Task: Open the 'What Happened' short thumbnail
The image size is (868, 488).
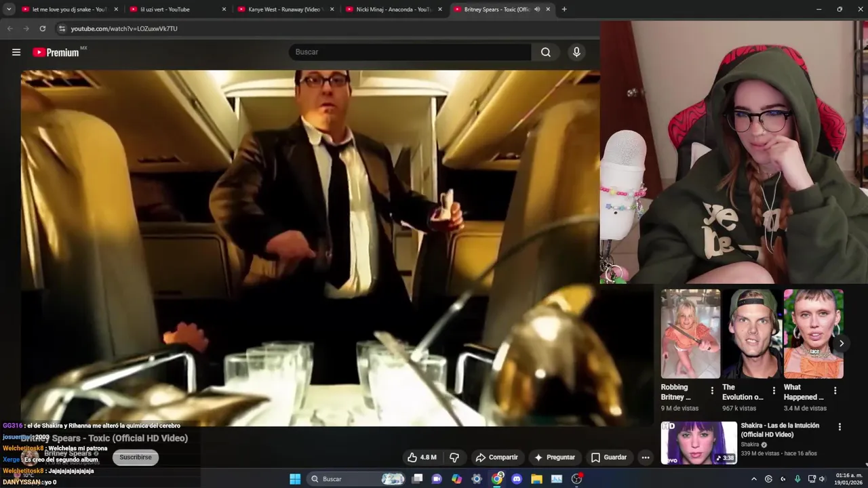Action: [813, 333]
